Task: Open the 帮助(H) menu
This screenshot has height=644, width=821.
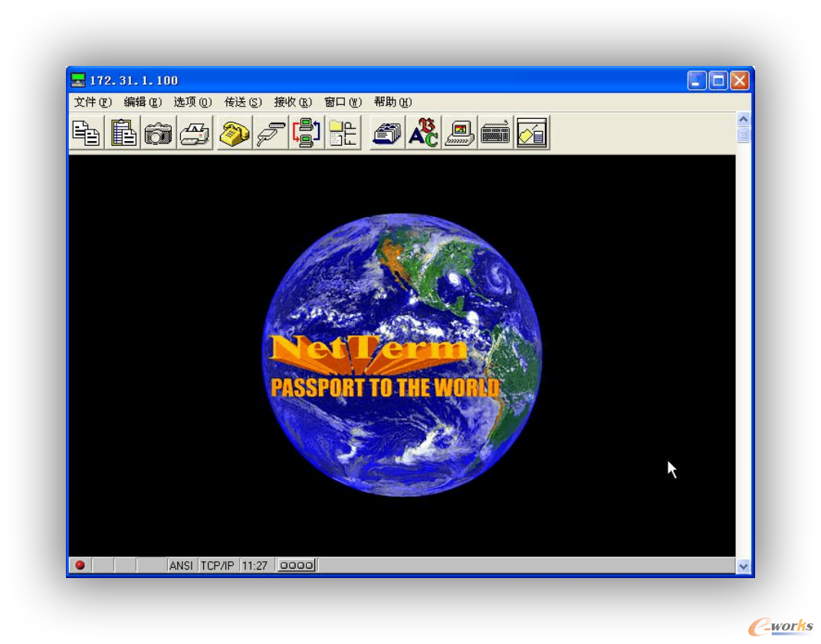Action: pyautogui.click(x=392, y=102)
